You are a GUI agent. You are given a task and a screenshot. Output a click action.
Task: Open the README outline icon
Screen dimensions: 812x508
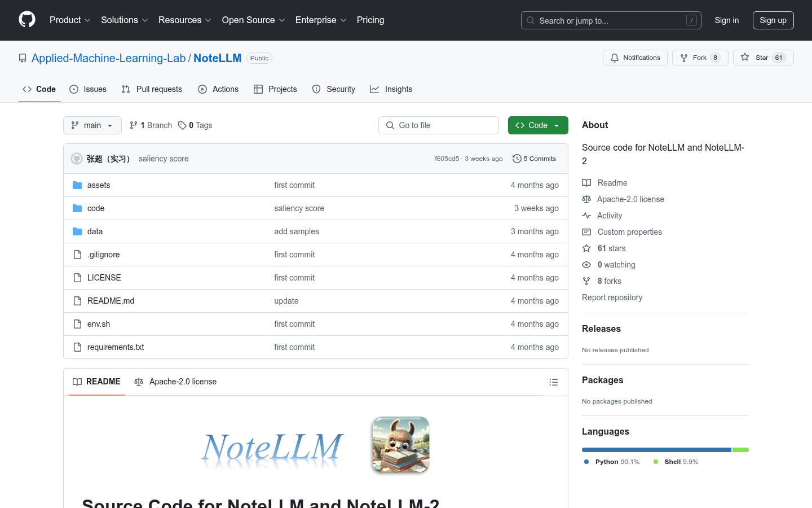(x=554, y=382)
